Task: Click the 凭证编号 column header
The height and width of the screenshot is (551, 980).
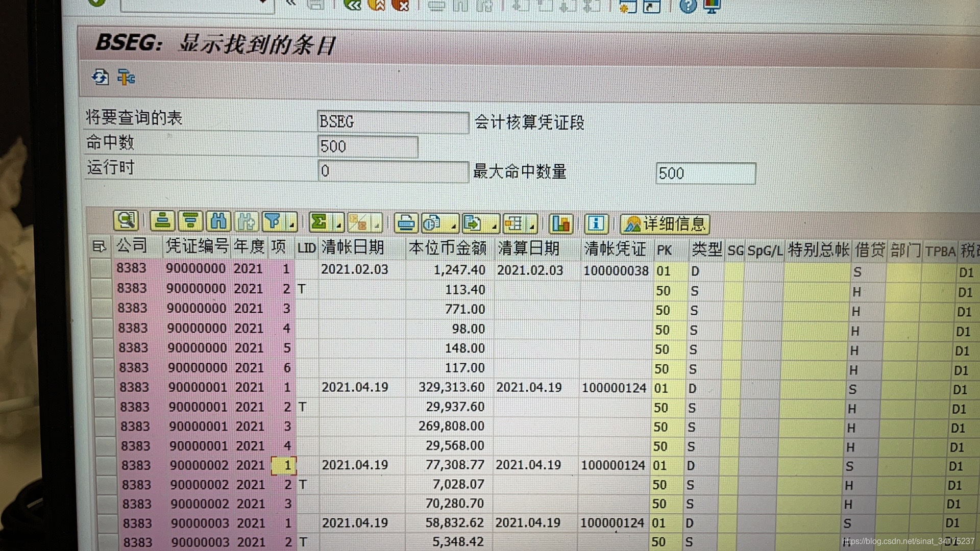Action: click(197, 246)
